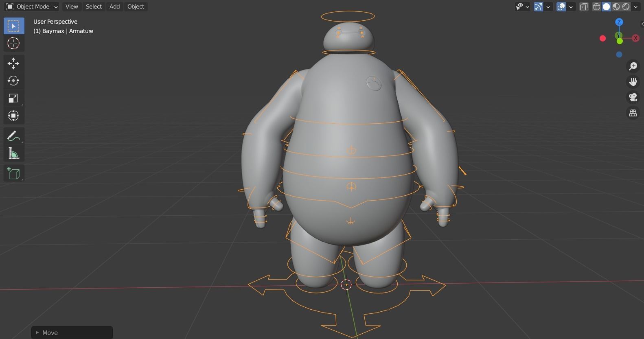Click the halo ring control above the head
This screenshot has height=339, width=644.
(x=348, y=16)
